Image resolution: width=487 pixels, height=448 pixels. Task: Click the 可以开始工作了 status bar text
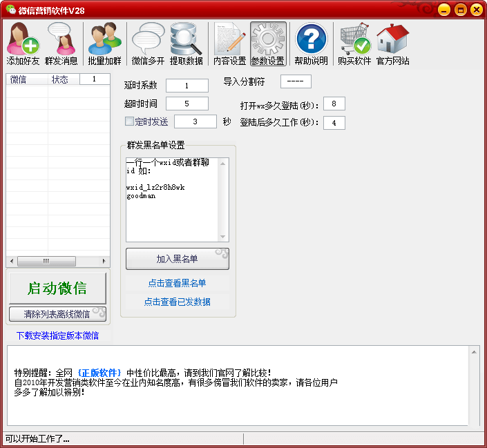pyautogui.click(x=37, y=439)
